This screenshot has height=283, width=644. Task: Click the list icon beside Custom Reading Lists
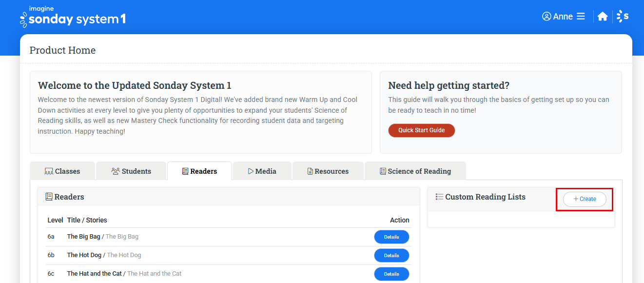coord(439,197)
